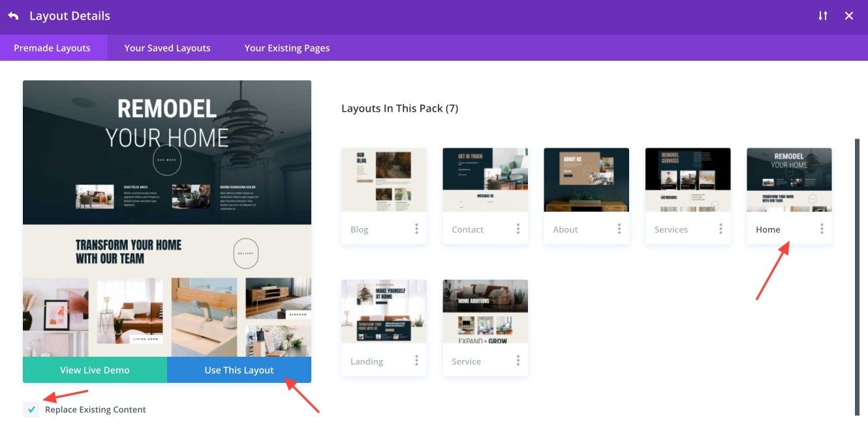Open the options menu for the Services layout
The height and width of the screenshot is (426, 868).
(x=720, y=229)
